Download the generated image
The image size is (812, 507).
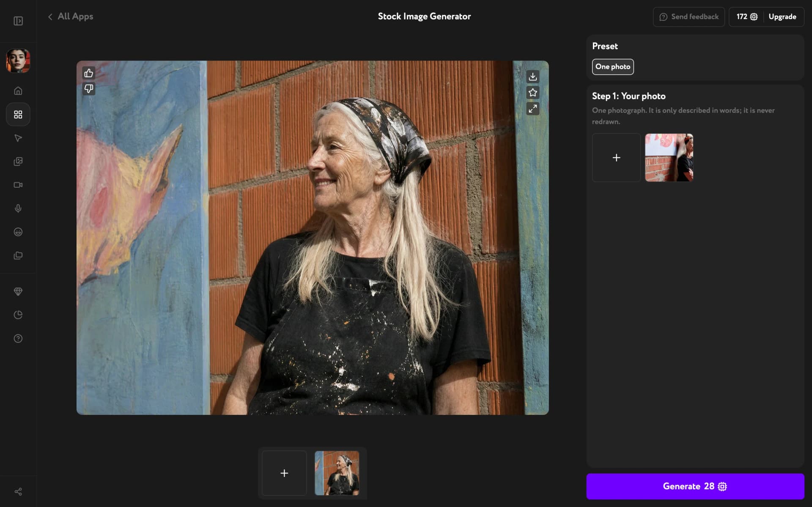[x=533, y=77]
